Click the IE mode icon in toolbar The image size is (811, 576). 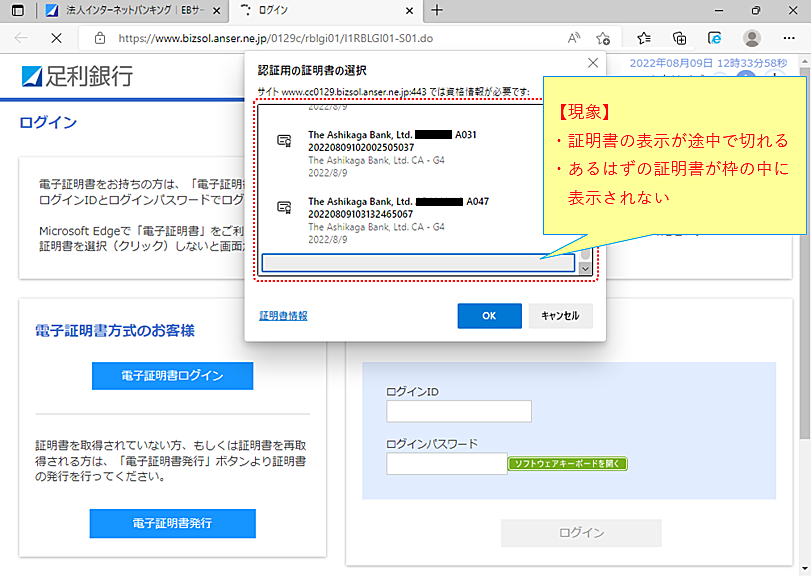[715, 38]
